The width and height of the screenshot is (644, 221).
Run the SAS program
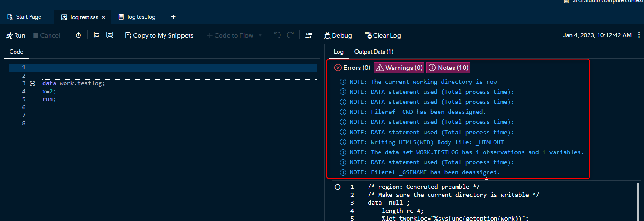[15, 35]
